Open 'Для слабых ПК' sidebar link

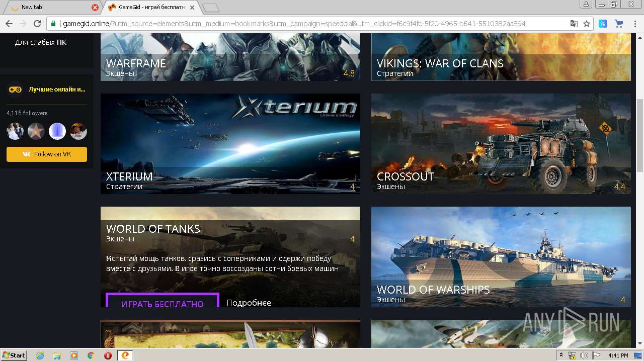(41, 42)
